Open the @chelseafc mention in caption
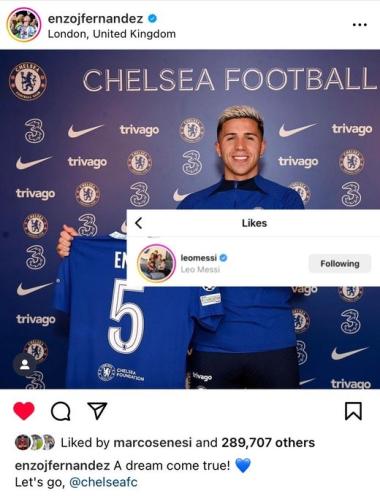The height and width of the screenshot is (496, 380). tap(103, 482)
